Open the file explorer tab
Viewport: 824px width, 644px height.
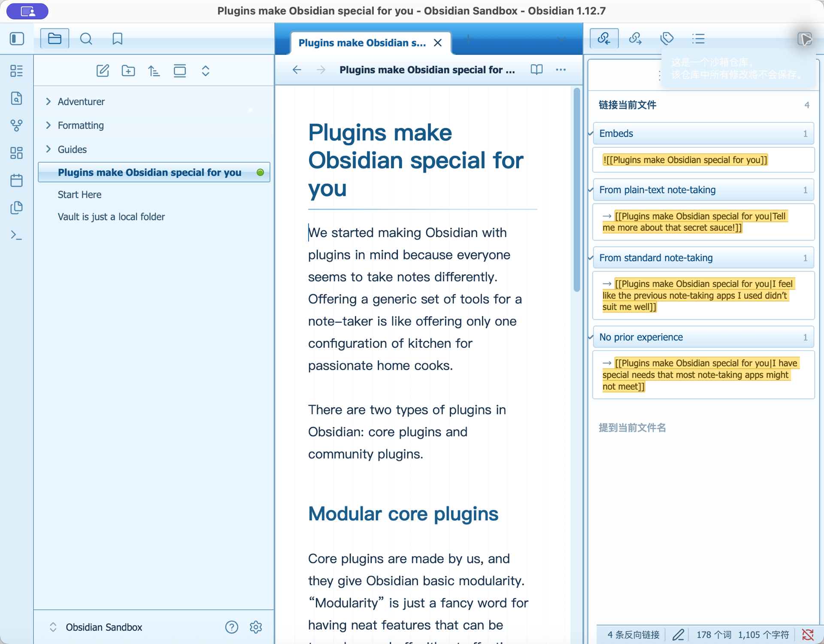pyautogui.click(x=55, y=39)
